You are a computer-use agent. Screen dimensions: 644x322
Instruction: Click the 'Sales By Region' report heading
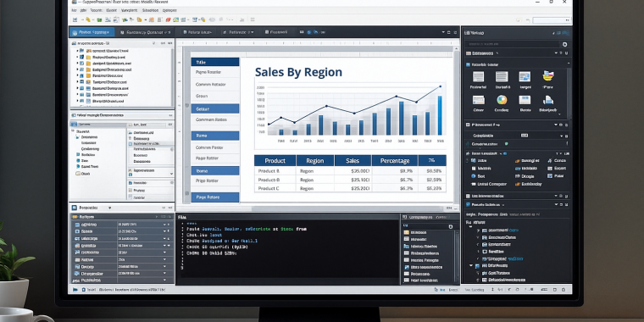click(x=298, y=72)
